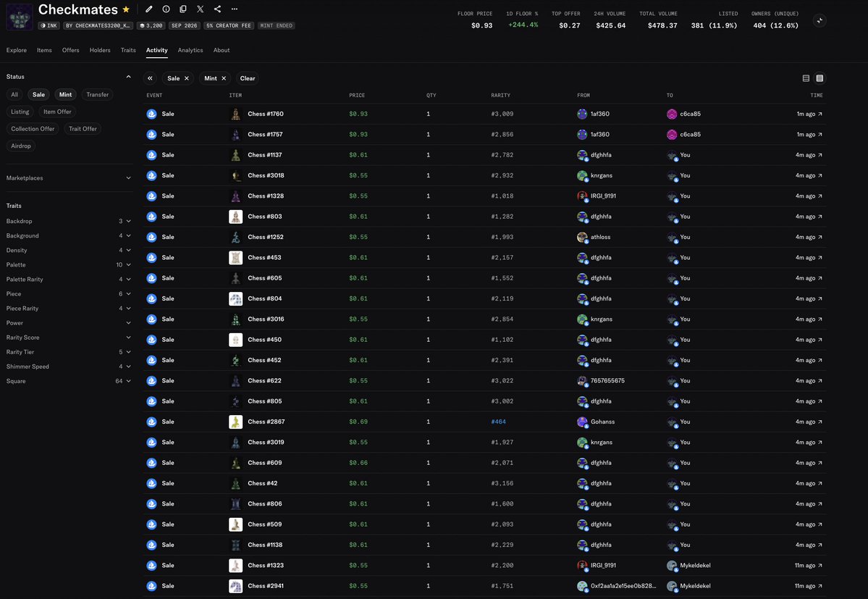Screen dimensions: 868x599
Task: Toggle the Airdrop status filter
Action: (21, 146)
